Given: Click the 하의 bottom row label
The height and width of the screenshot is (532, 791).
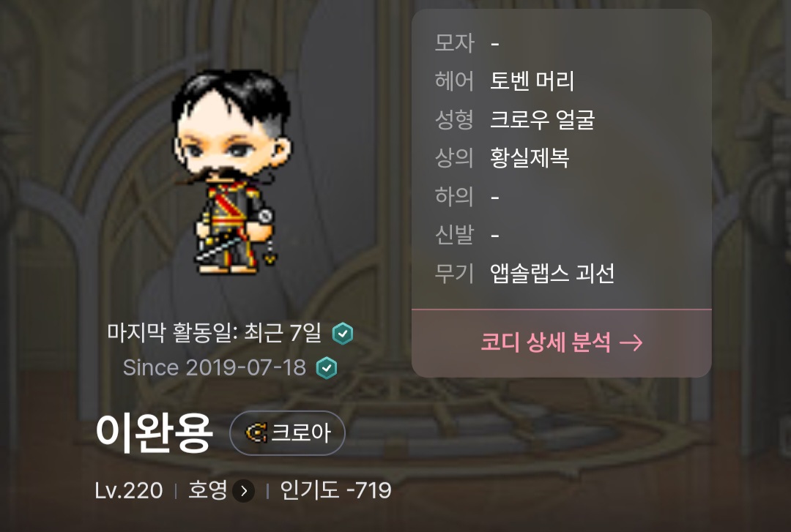Looking at the screenshot, I should (454, 196).
